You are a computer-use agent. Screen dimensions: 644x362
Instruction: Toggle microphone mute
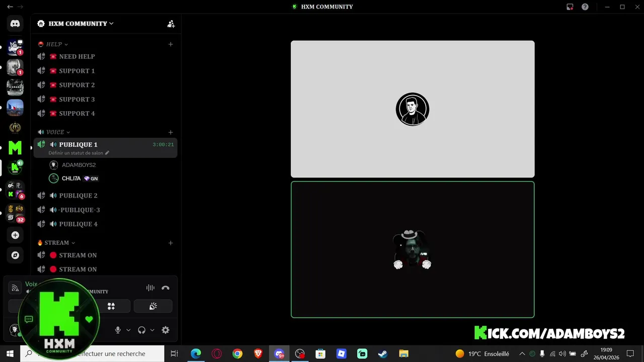point(118,330)
